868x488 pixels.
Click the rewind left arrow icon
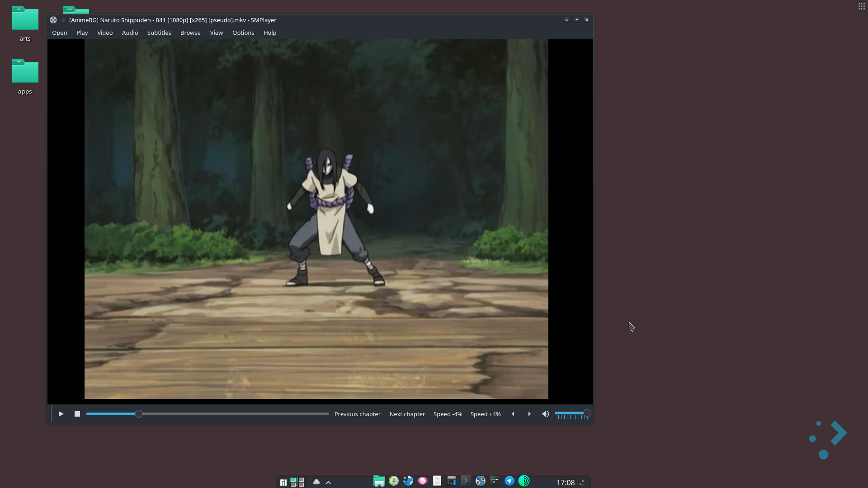(x=513, y=414)
